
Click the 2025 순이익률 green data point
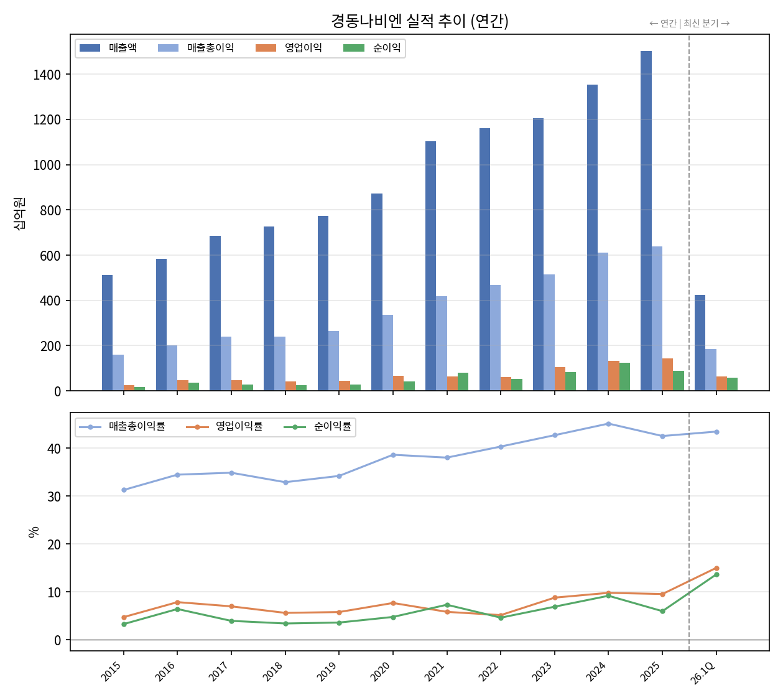coord(662,611)
